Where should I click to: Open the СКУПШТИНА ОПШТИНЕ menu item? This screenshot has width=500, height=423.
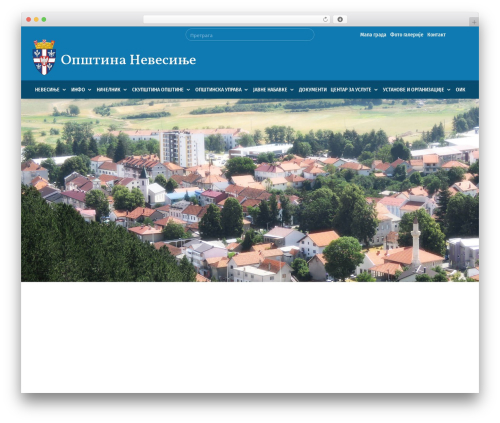tap(158, 90)
